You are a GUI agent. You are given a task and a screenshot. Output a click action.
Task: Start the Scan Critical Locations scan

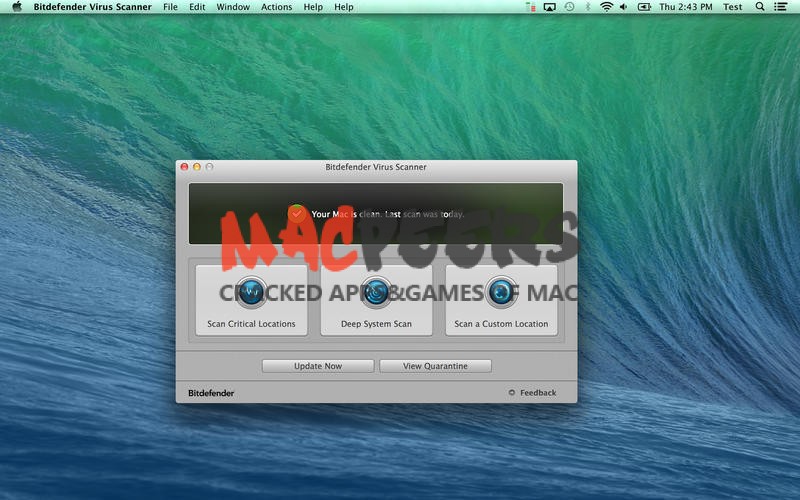tap(251, 299)
